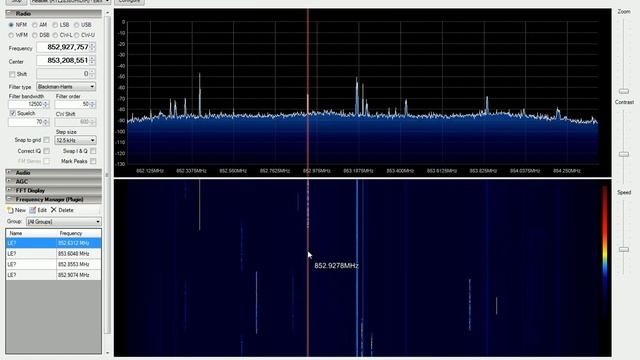Image resolution: width=640 pixels, height=360 pixels.
Task: Increase Center frequency using its spinner up arrow
Action: click(x=93, y=58)
